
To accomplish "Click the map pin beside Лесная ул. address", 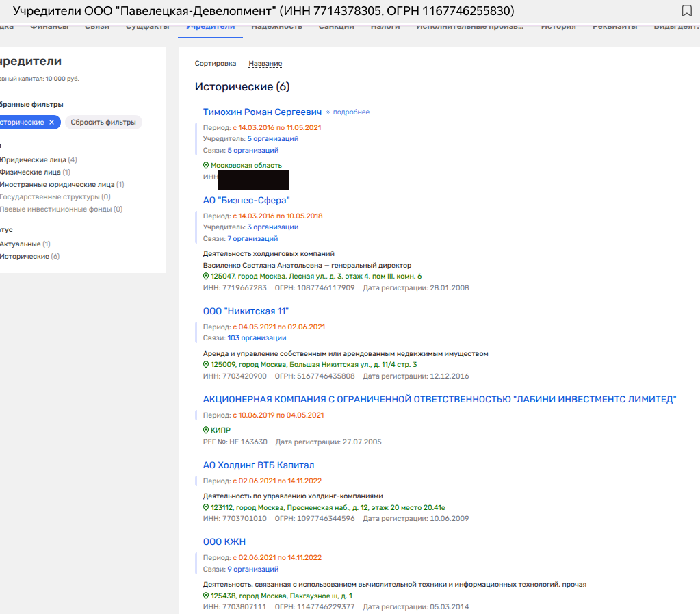I will click(206, 277).
